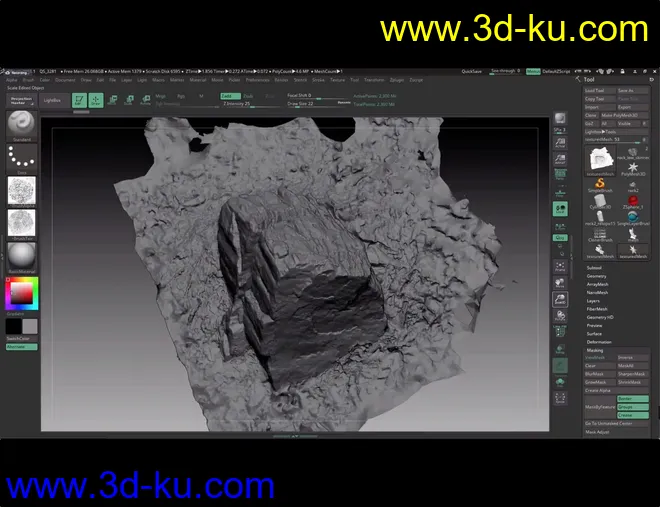Screen dimensions: 660x507
Task: Click the Rotate navigation icon
Action: [560, 316]
